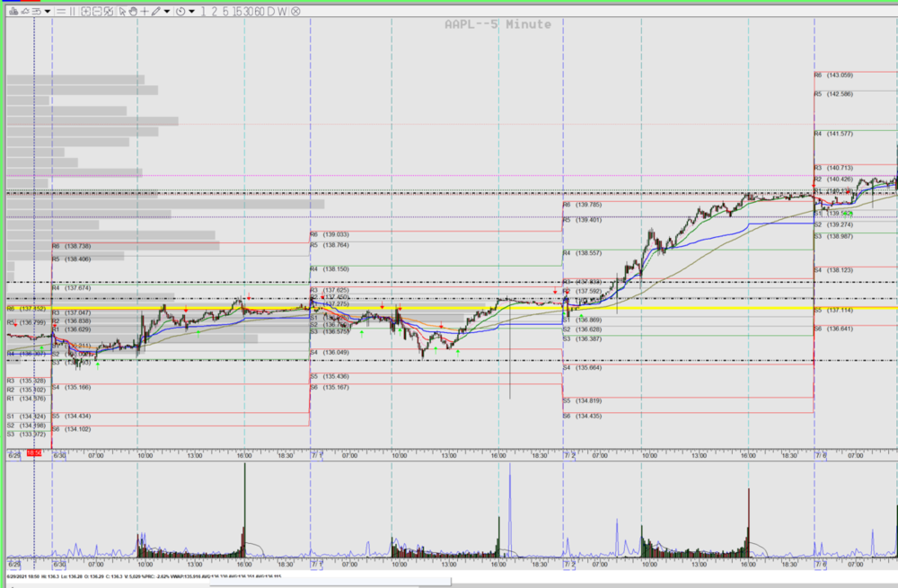898x588 pixels.
Task: Open the dropdown next to the clock icon
Action: point(192,12)
